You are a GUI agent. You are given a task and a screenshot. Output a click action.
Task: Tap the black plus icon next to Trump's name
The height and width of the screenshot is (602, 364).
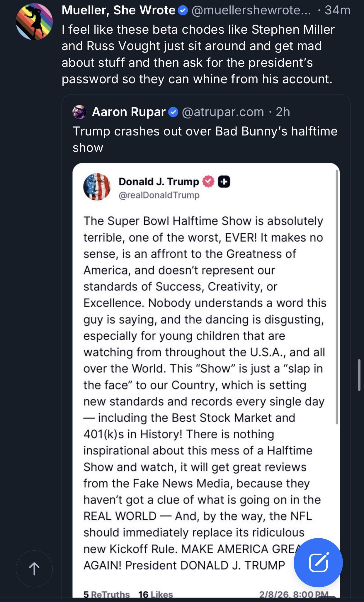click(224, 182)
